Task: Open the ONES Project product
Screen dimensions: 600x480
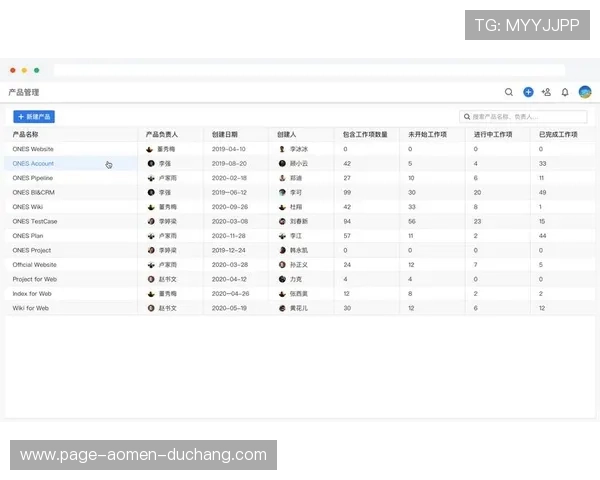Action: coord(31,250)
